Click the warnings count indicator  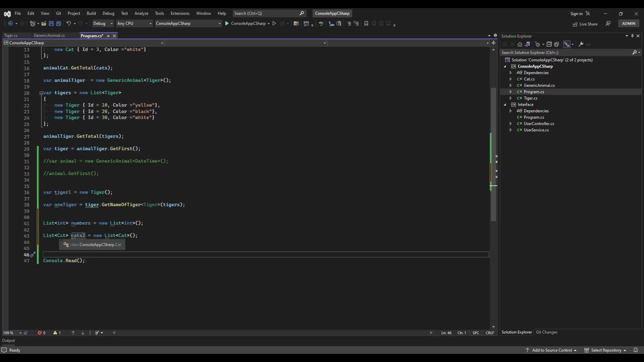click(56, 333)
